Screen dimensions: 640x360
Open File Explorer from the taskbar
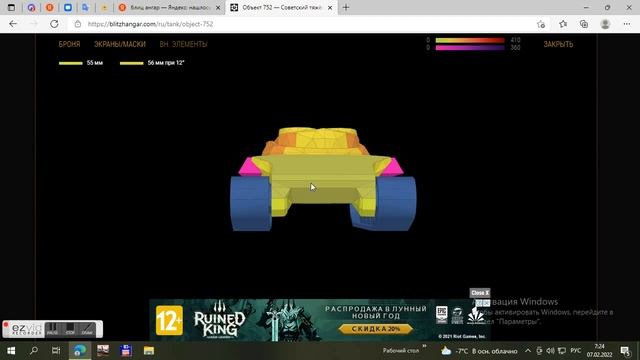(149, 351)
